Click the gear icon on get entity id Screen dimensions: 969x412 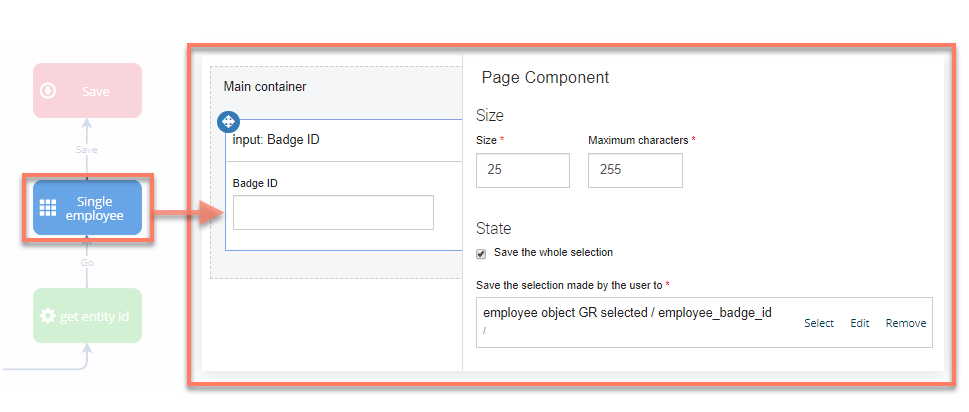[48, 316]
